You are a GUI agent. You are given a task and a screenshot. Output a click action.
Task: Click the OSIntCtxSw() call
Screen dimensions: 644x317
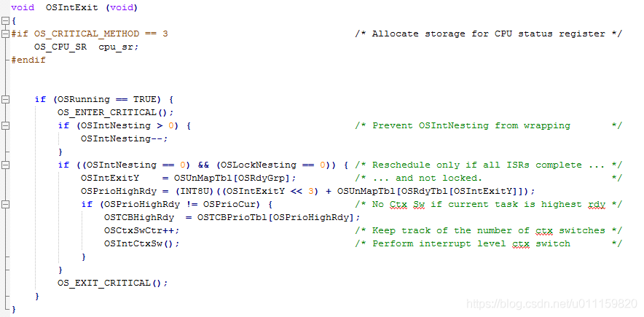coord(141,243)
